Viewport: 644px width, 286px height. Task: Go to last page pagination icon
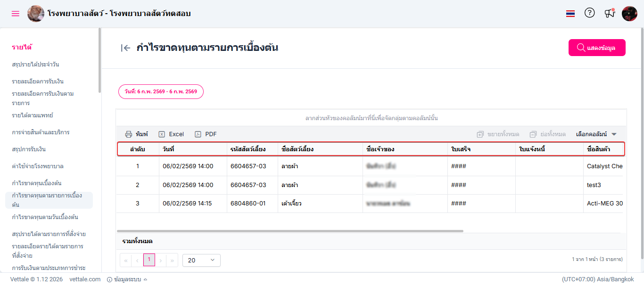tap(172, 260)
